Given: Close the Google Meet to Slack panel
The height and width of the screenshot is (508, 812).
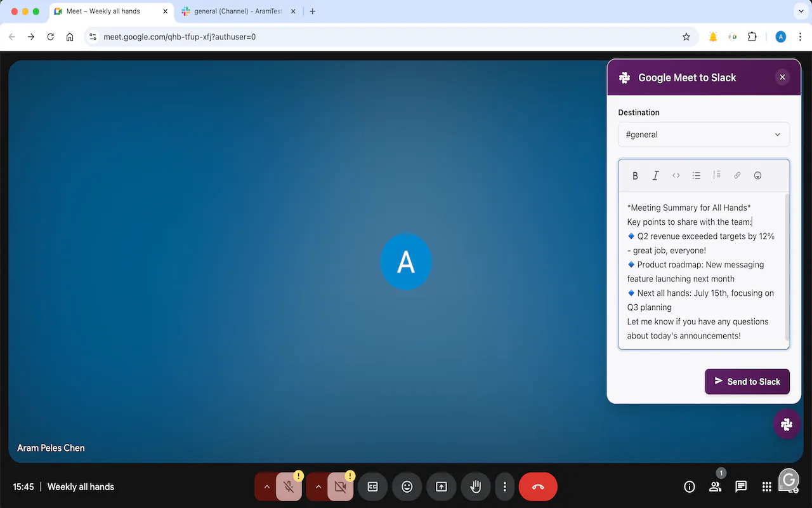Looking at the screenshot, I should click(782, 77).
